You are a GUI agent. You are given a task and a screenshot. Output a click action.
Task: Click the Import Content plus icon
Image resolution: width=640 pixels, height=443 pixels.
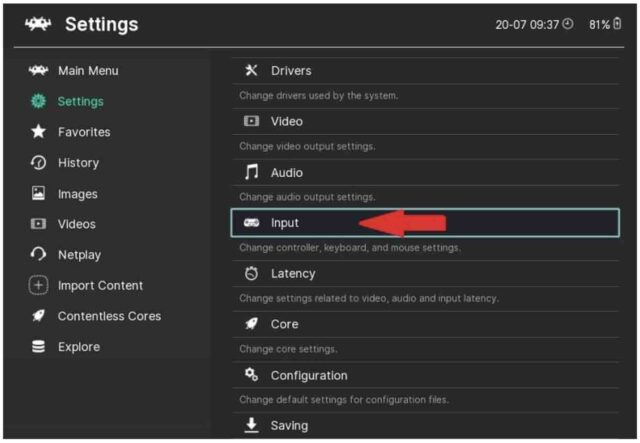[38, 286]
